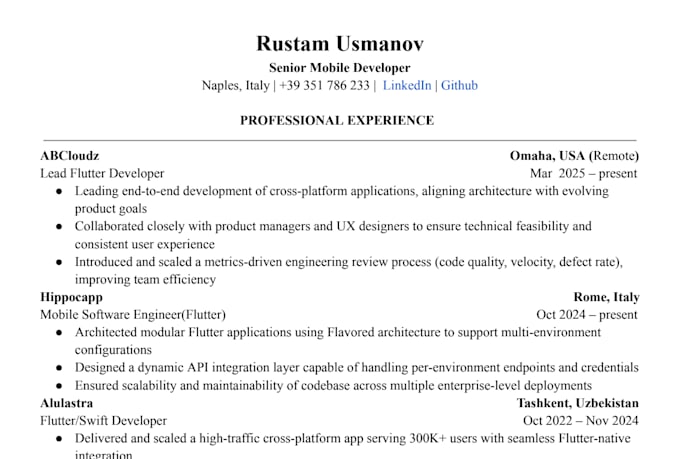Click the company name 'ABCloudz'
Image resolution: width=680 pixels, height=459 pixels.
[x=70, y=156]
